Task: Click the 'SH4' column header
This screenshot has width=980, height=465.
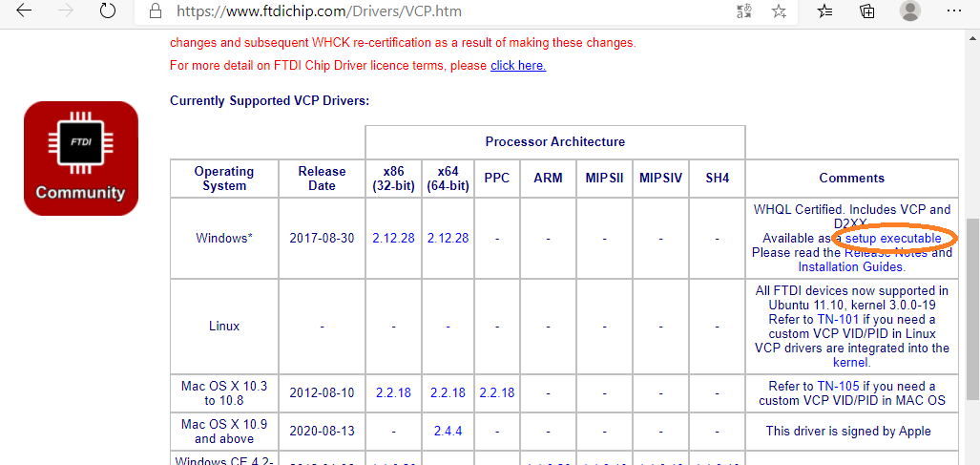Action: [718, 179]
